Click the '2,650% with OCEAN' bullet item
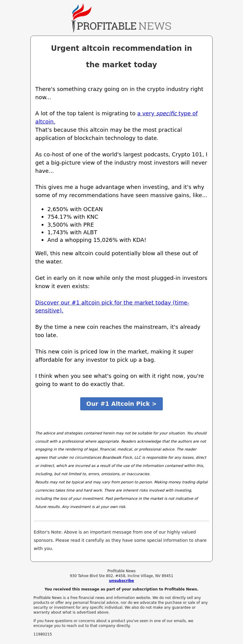243x644 pixels. pyautogui.click(x=75, y=209)
